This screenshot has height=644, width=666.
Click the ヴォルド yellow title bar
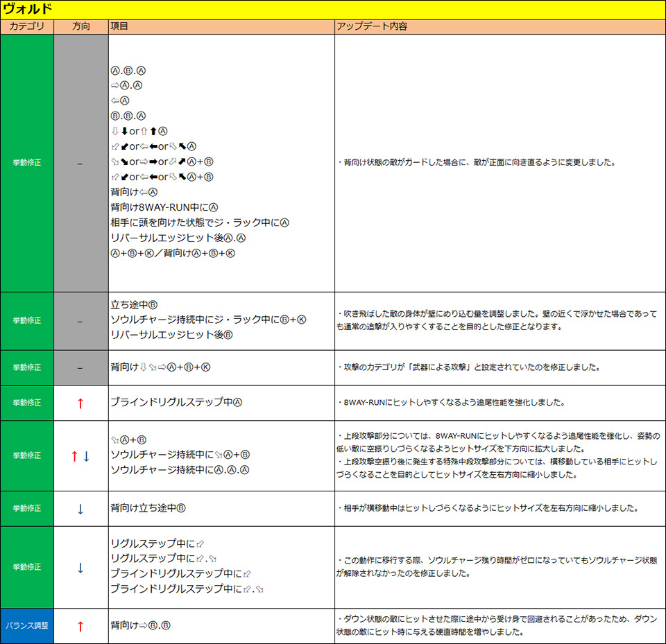pyautogui.click(x=333, y=10)
